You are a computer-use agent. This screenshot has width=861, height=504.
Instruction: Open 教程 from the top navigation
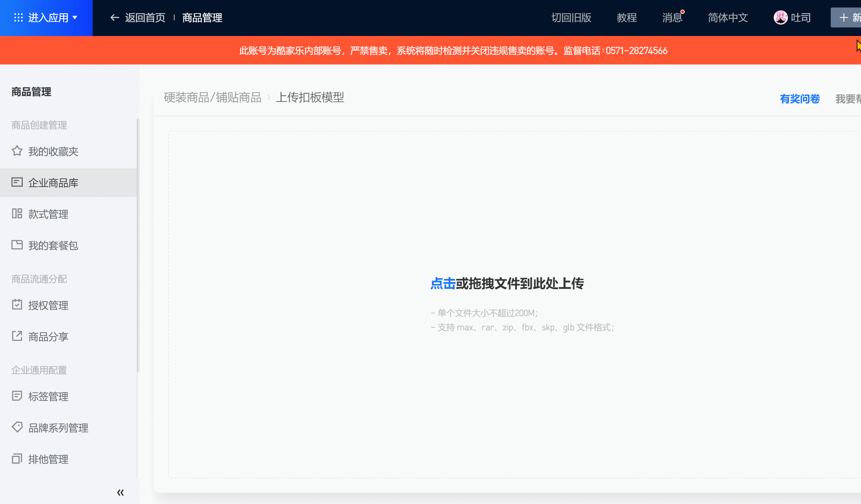(x=627, y=17)
